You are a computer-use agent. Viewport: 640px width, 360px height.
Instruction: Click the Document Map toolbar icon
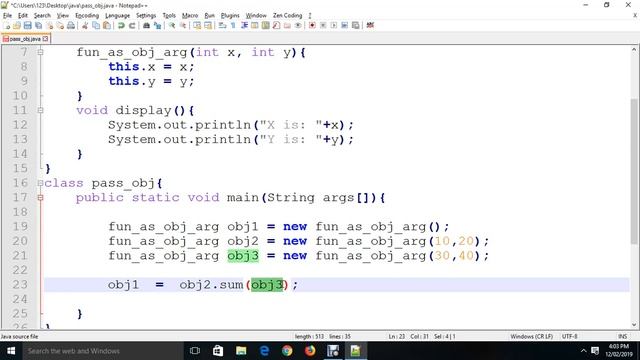pos(265,25)
